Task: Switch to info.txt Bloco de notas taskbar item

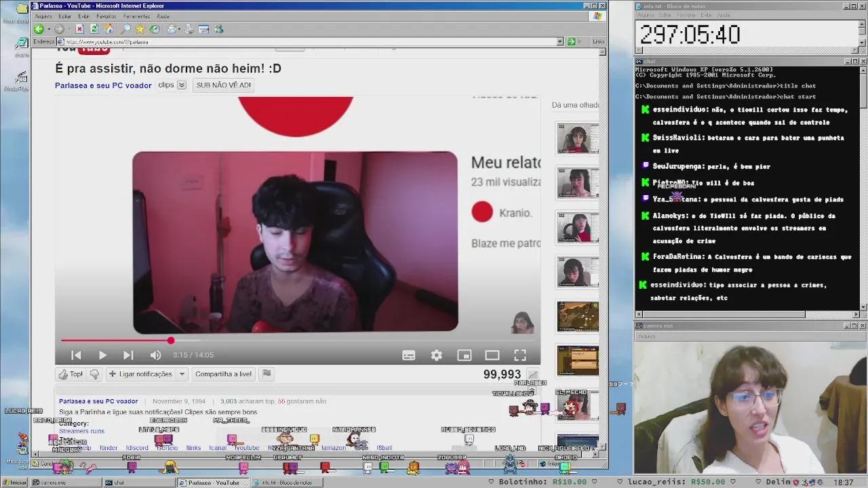Action: 286,483
